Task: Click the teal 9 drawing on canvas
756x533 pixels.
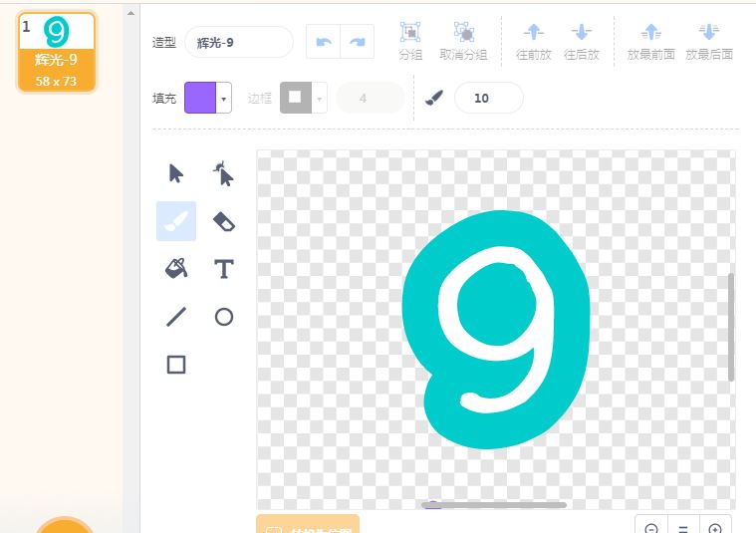Action: (x=495, y=330)
